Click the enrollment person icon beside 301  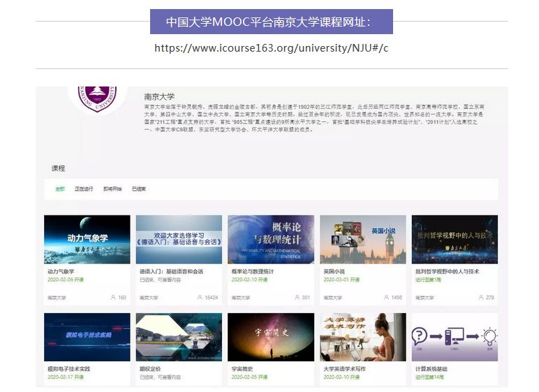(297, 297)
